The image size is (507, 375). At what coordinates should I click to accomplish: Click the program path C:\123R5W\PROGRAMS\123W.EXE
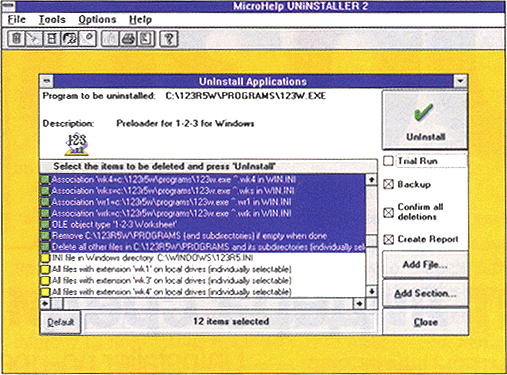[x=246, y=96]
